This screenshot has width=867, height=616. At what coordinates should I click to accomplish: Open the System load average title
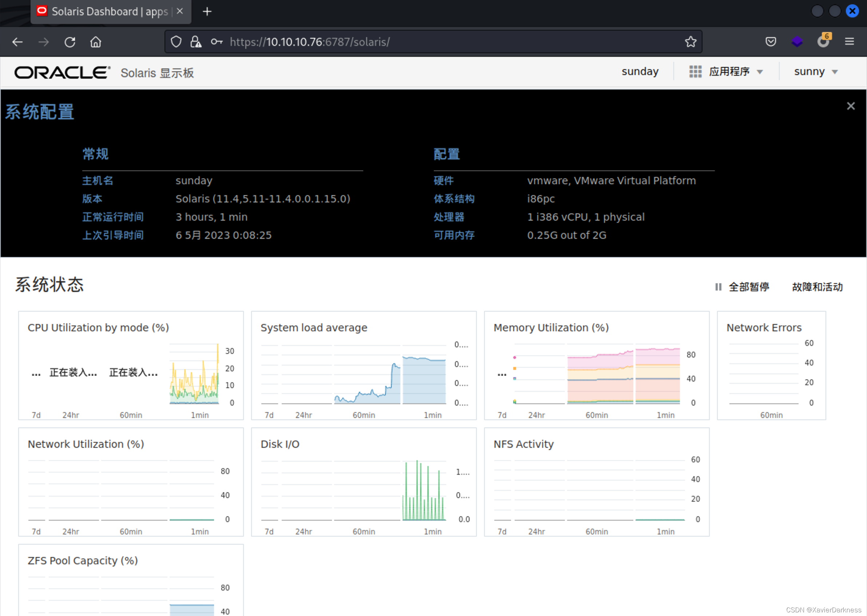pos(314,328)
